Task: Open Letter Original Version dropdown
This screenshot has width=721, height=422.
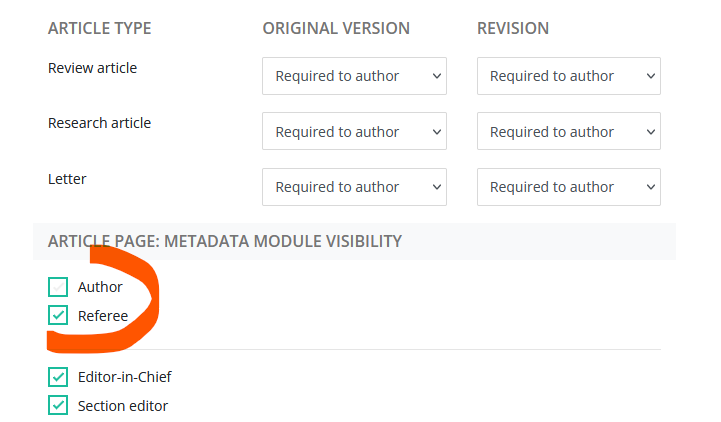Action: coord(354,187)
